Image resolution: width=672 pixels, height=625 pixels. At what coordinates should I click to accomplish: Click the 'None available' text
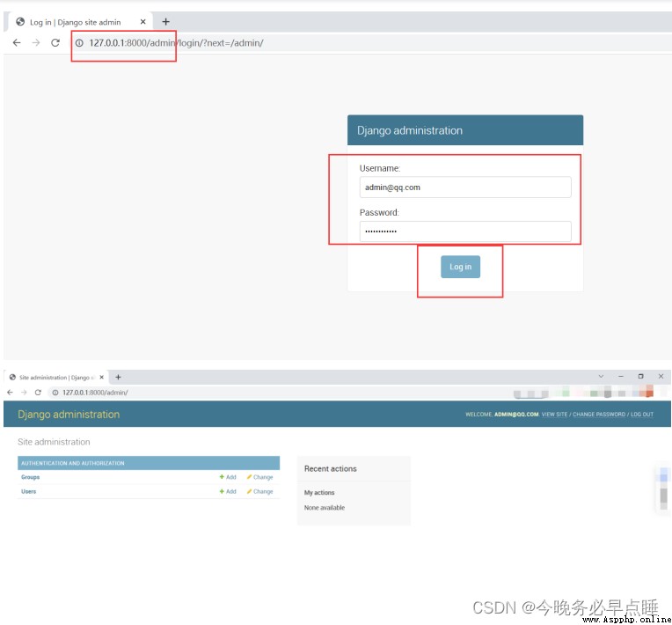(x=325, y=507)
